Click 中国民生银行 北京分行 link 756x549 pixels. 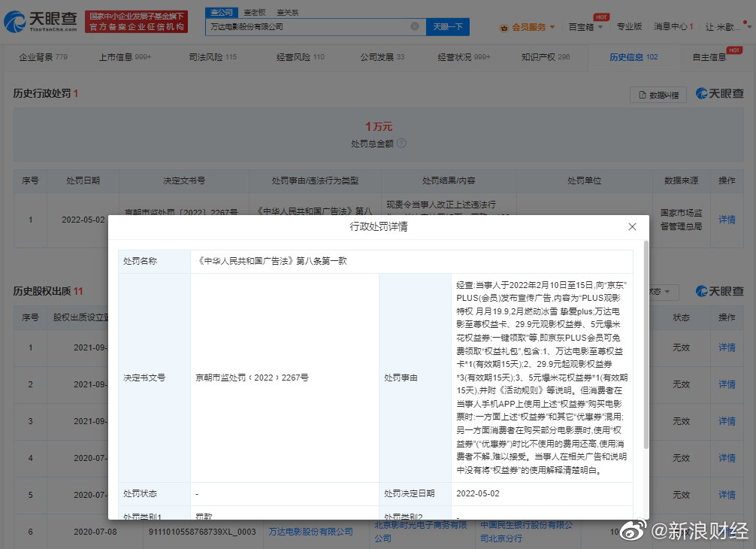pyautogui.click(x=527, y=531)
